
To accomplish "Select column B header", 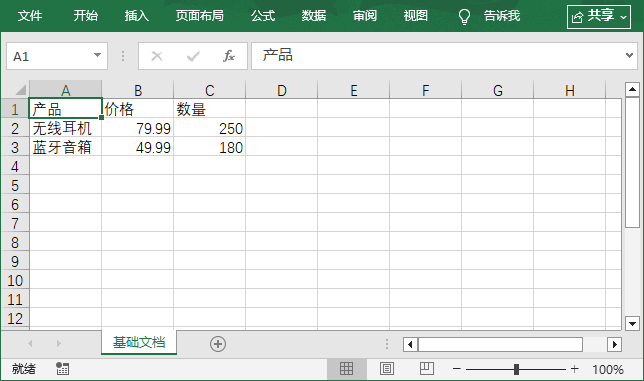I will click(138, 90).
